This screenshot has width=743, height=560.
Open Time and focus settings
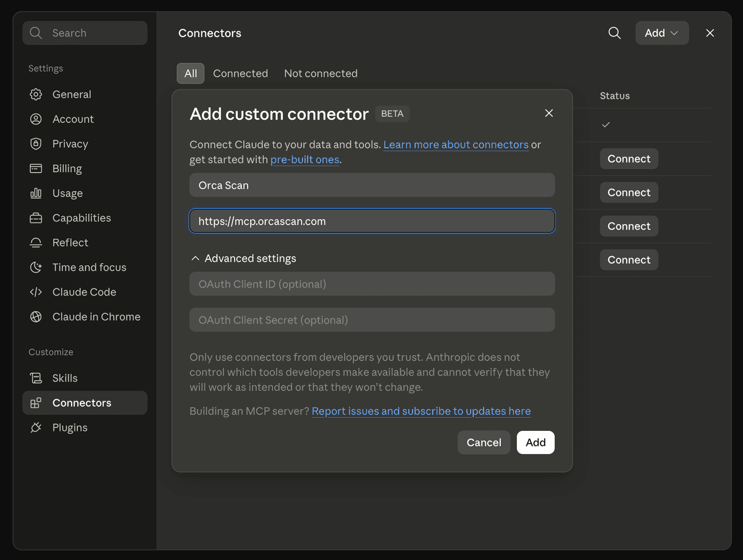[x=85, y=268]
